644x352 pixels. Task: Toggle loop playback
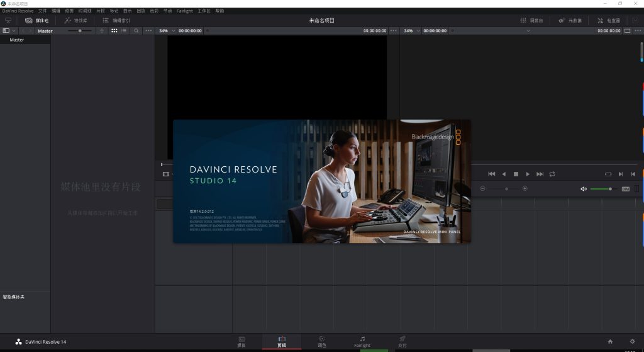pos(552,174)
